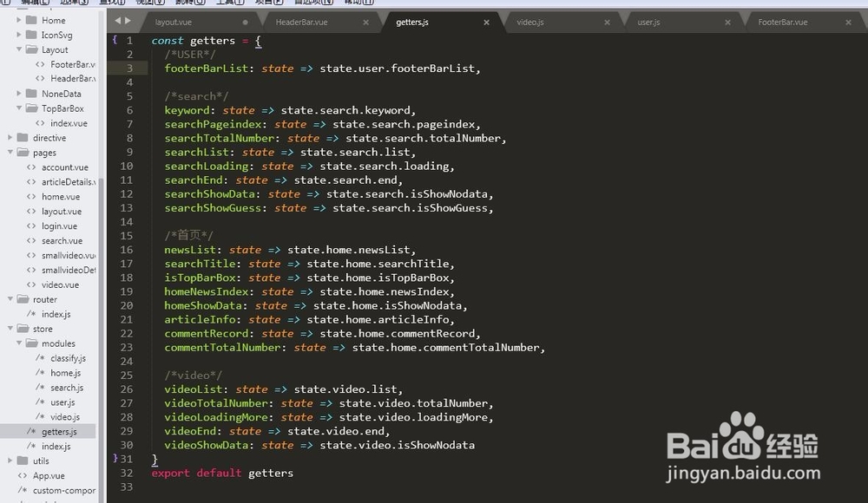
Task: Open the FooterBar.vue tab
Action: pos(783,23)
